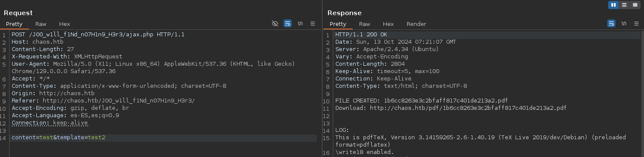Click the Origin header line
This screenshot has height=157, width=644.
53,93
